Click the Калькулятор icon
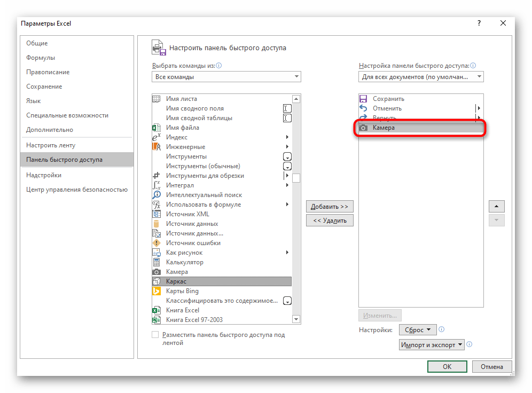This screenshot has height=393, width=532. [156, 262]
